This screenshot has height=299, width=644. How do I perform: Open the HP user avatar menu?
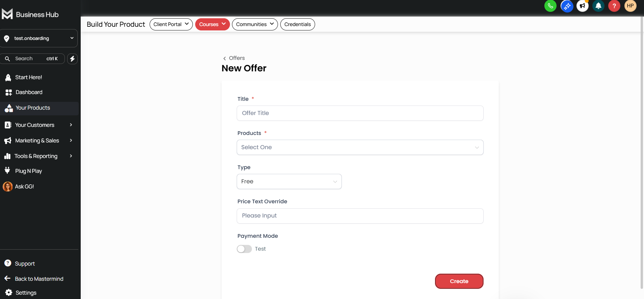point(630,6)
